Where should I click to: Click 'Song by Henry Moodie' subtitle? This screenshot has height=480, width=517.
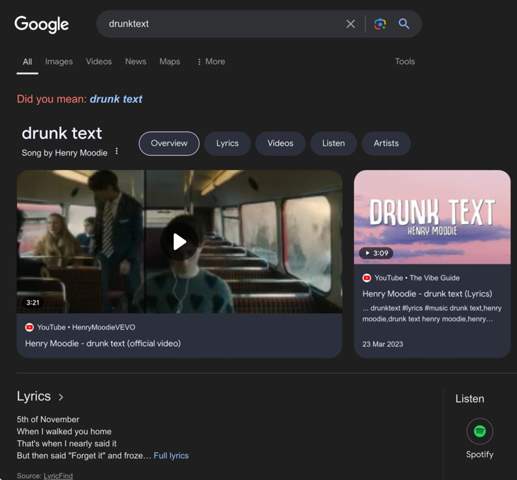(x=65, y=153)
